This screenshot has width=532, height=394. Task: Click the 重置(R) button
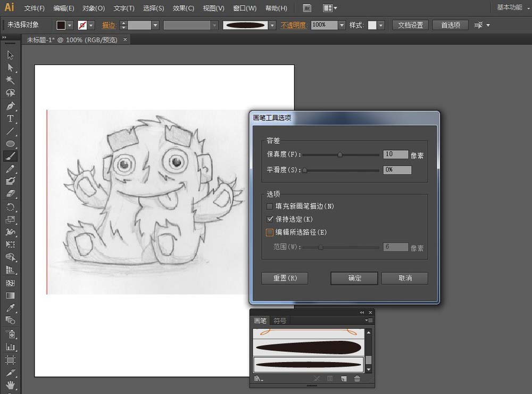click(285, 278)
